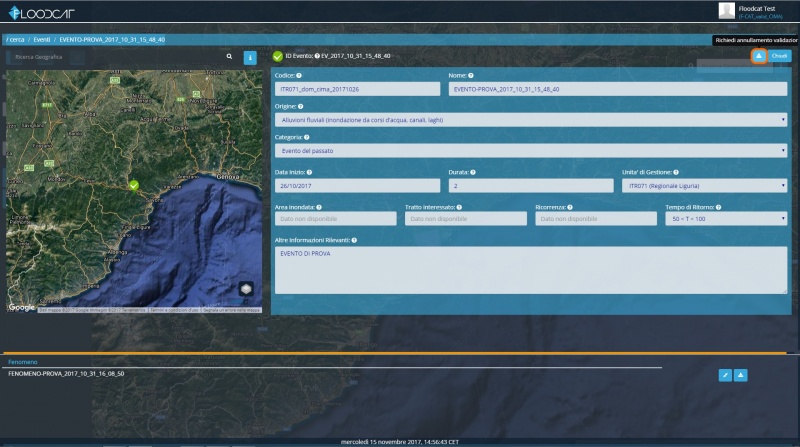Click the map info button
Screen dimensions: 800x447
pos(250,57)
